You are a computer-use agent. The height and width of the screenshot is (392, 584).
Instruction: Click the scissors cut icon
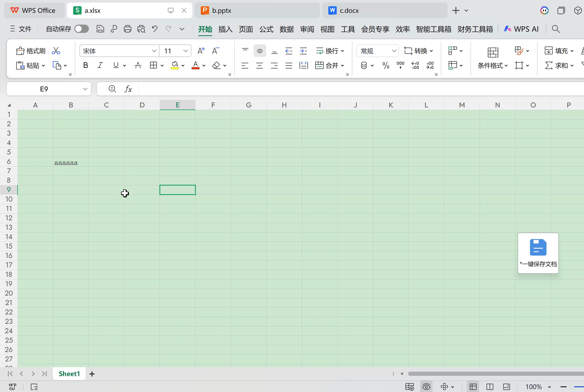(56, 51)
